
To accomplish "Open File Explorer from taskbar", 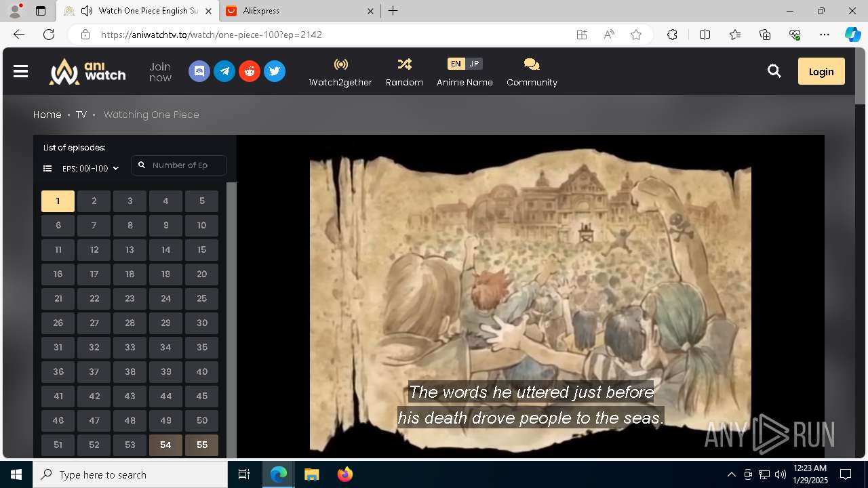I will (x=311, y=474).
